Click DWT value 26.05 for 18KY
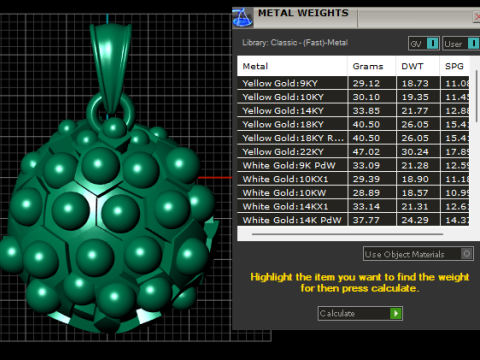This screenshot has width=480, height=360. pyautogui.click(x=415, y=124)
